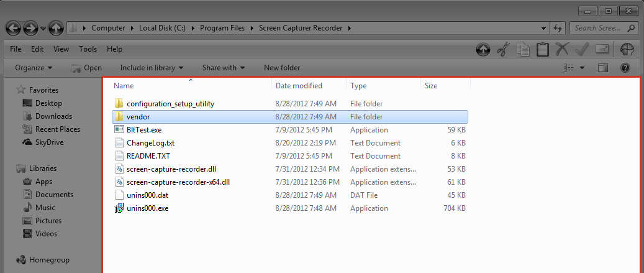The height and width of the screenshot is (273, 644).
Task: Click the Homegroup icon in sidebar
Action: pos(21,260)
